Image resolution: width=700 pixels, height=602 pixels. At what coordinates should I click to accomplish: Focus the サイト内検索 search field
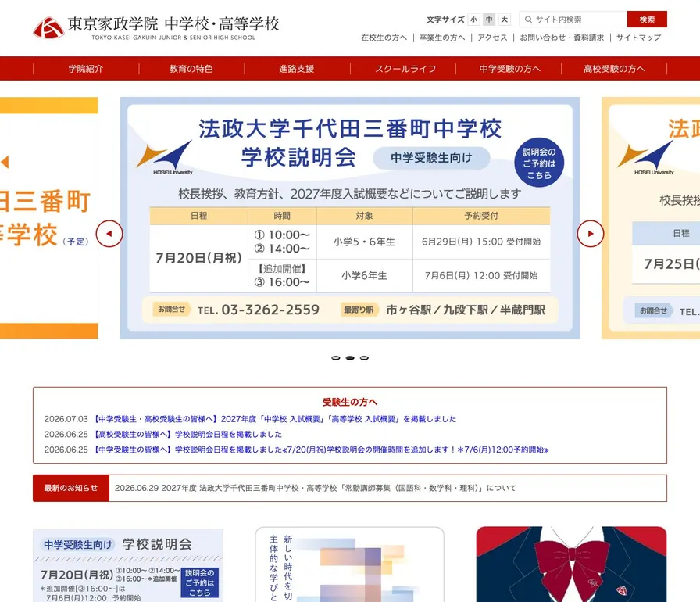[x=573, y=20]
